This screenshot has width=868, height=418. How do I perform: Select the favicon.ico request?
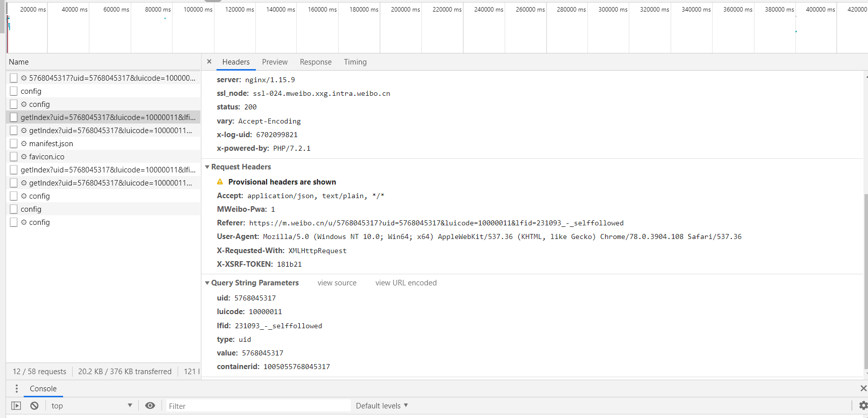click(x=103, y=157)
